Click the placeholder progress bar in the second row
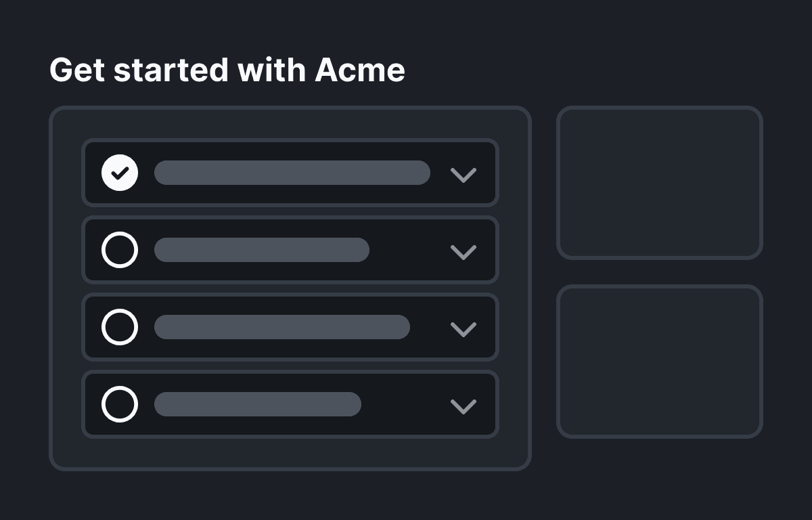This screenshot has width=812, height=520. click(x=261, y=250)
